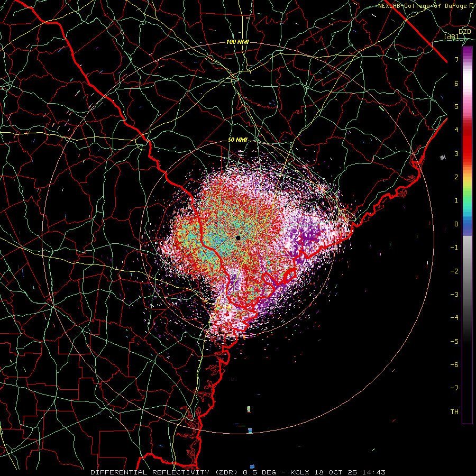Viewport: 476px width, 476px height.
Task: Click the "3" value on the color scale
Action: click(456, 153)
